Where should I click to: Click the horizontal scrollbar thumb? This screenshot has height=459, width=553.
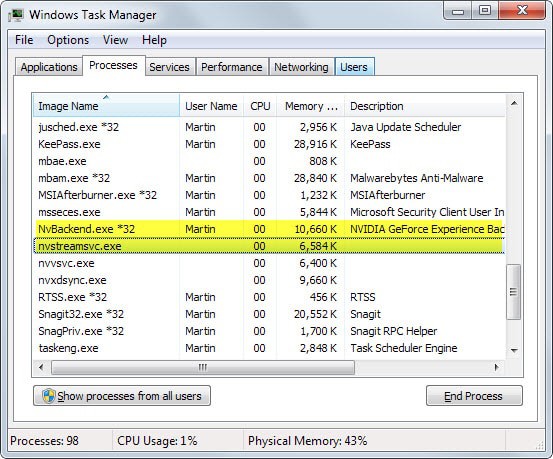[203, 367]
